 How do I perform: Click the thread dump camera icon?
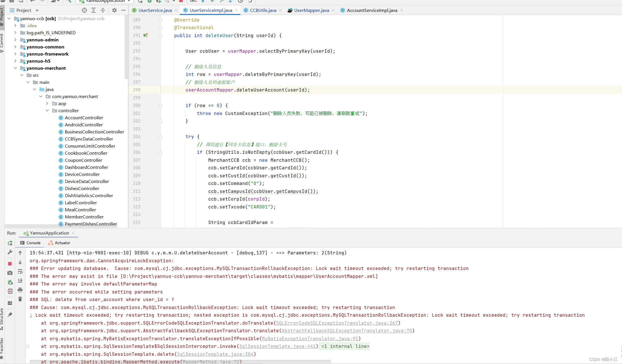[10, 273]
